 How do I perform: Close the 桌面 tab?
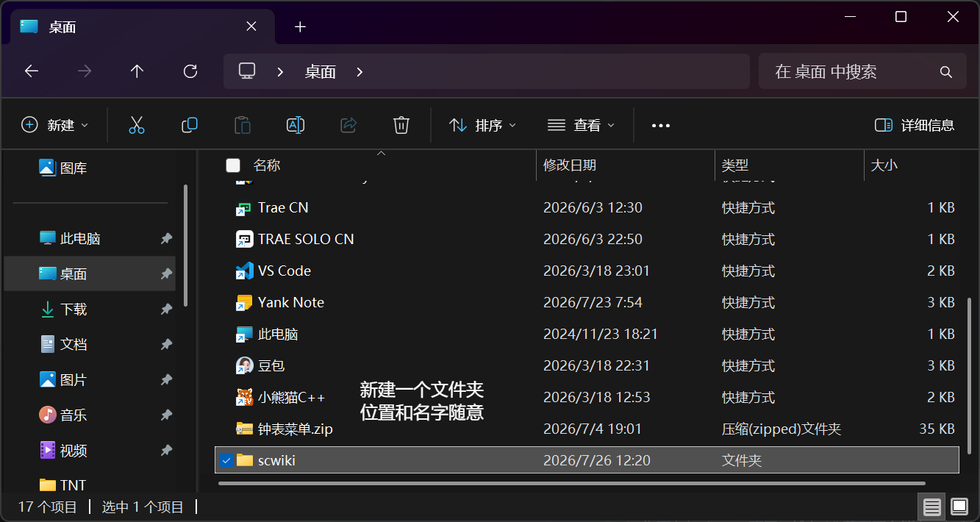tap(251, 26)
